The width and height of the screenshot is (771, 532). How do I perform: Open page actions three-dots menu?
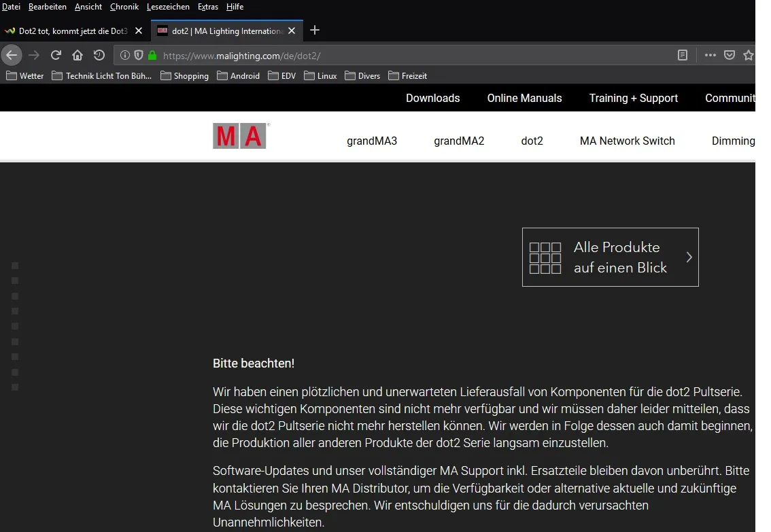click(710, 55)
